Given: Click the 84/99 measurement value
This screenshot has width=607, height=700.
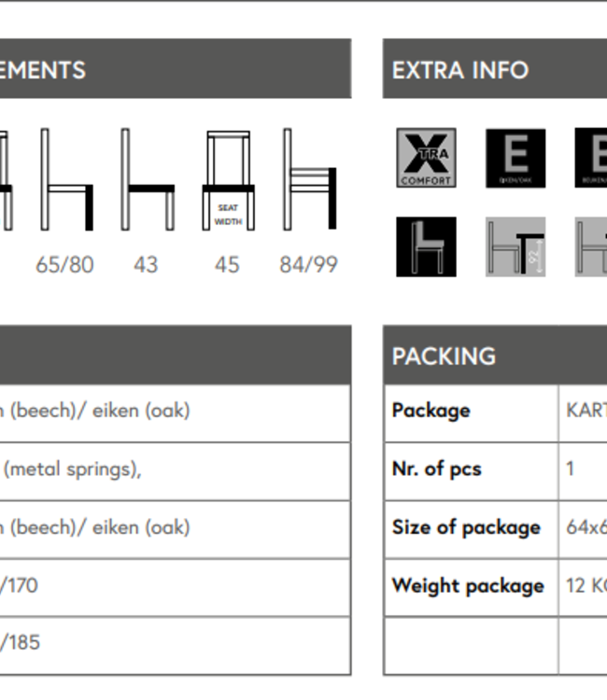Looking at the screenshot, I should coord(308,265).
